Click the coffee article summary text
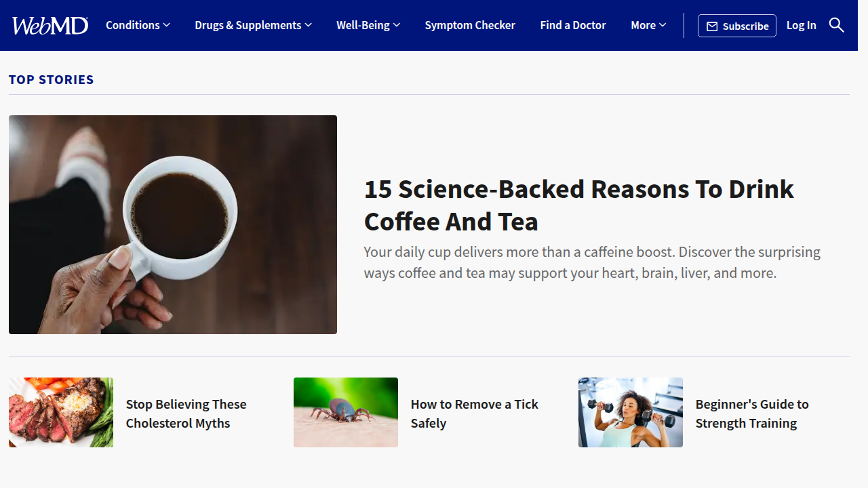The image size is (868, 488). [x=592, y=262]
